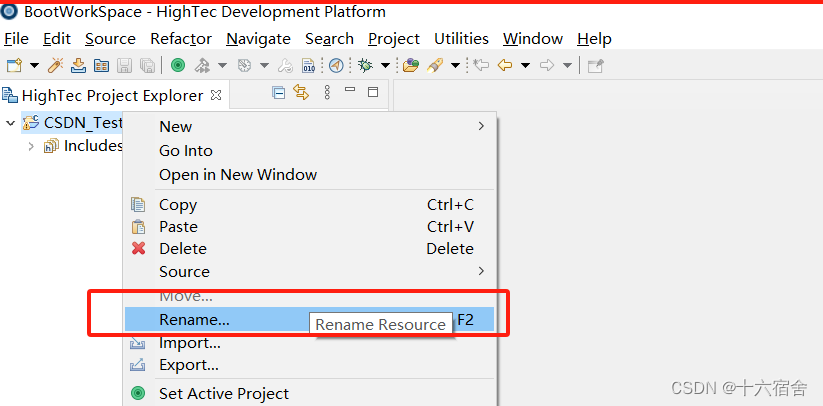Click the last edit location icon
Image resolution: width=823 pixels, height=406 pixels.
pyautogui.click(x=481, y=66)
